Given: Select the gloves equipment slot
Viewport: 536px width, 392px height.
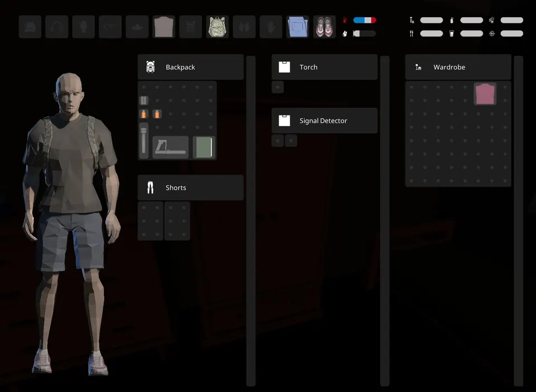Looking at the screenshot, I should (244, 27).
